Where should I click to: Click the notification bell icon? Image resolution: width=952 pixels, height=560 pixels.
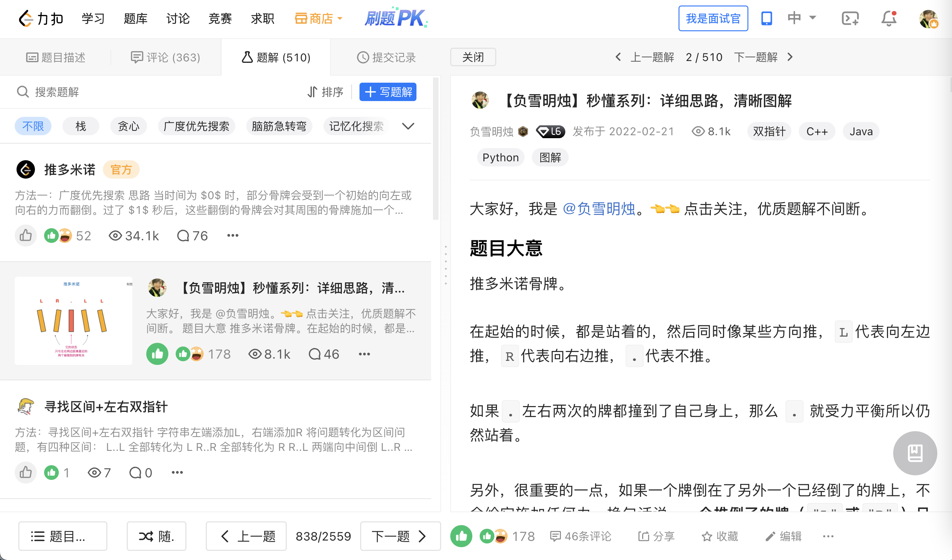(x=888, y=18)
